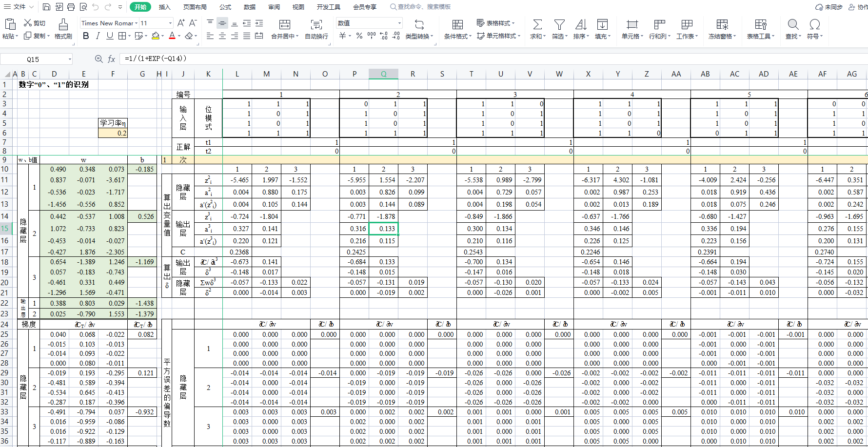868x447 pixels.
Task: Toggle top vertical alignment
Action: tap(210, 23)
